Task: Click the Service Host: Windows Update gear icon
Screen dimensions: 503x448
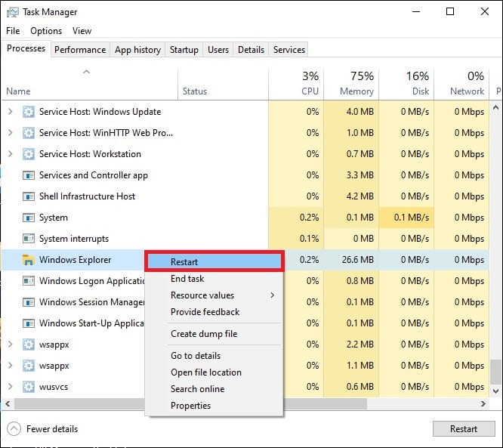Action: pos(29,112)
